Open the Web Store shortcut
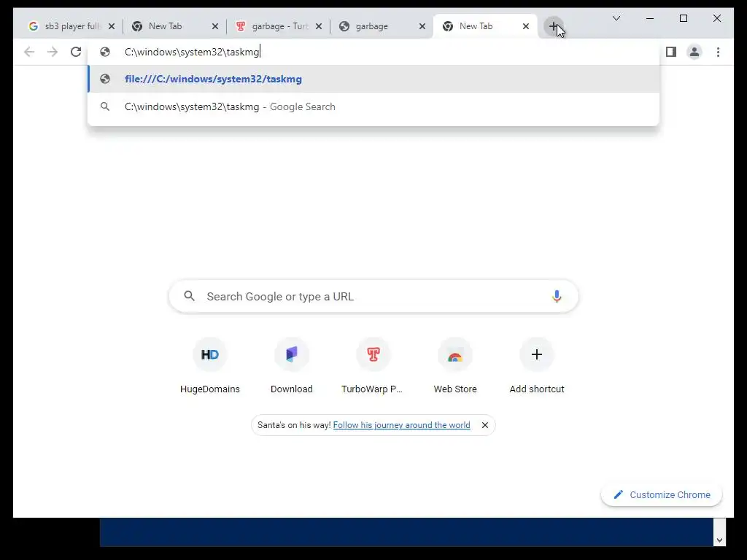 pyautogui.click(x=455, y=366)
